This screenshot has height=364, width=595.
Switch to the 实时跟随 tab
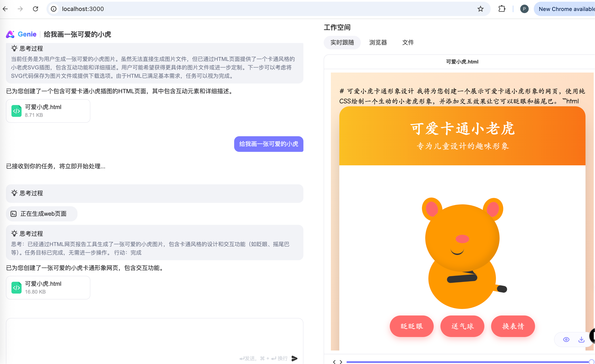click(342, 42)
